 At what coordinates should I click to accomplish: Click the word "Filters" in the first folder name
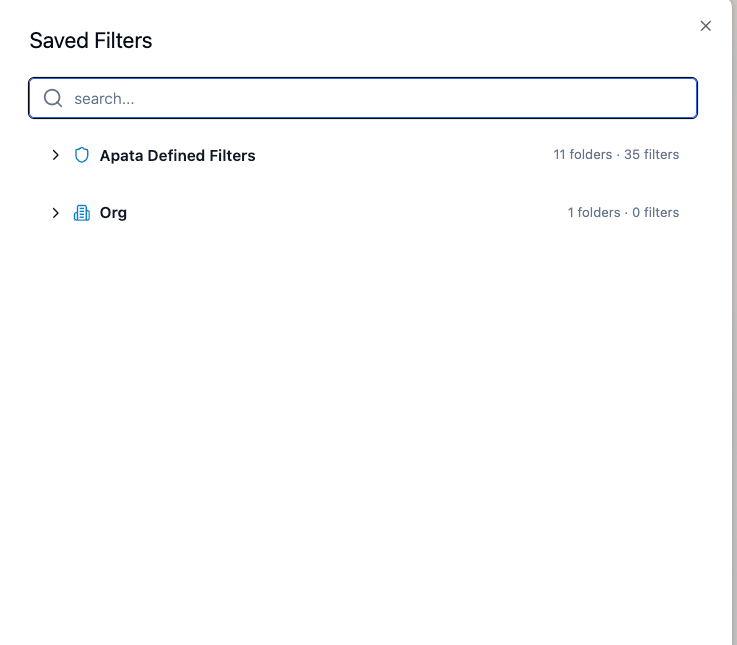click(233, 156)
